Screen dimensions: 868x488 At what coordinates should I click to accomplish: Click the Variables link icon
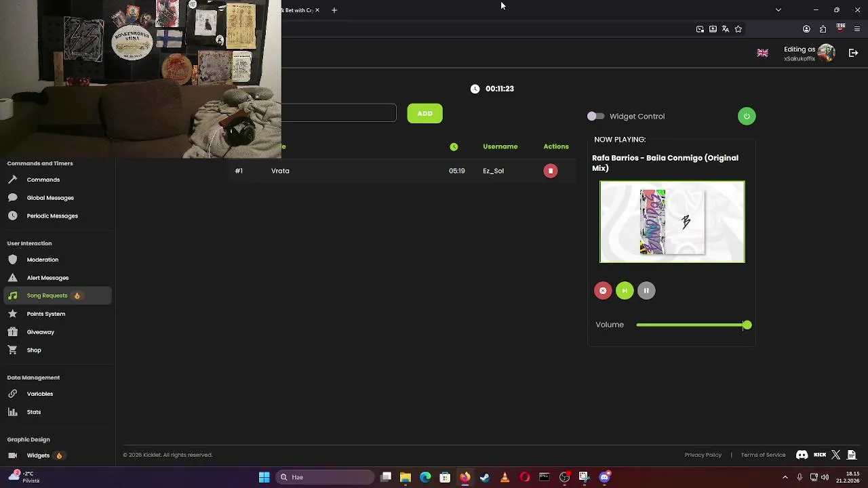click(x=12, y=394)
